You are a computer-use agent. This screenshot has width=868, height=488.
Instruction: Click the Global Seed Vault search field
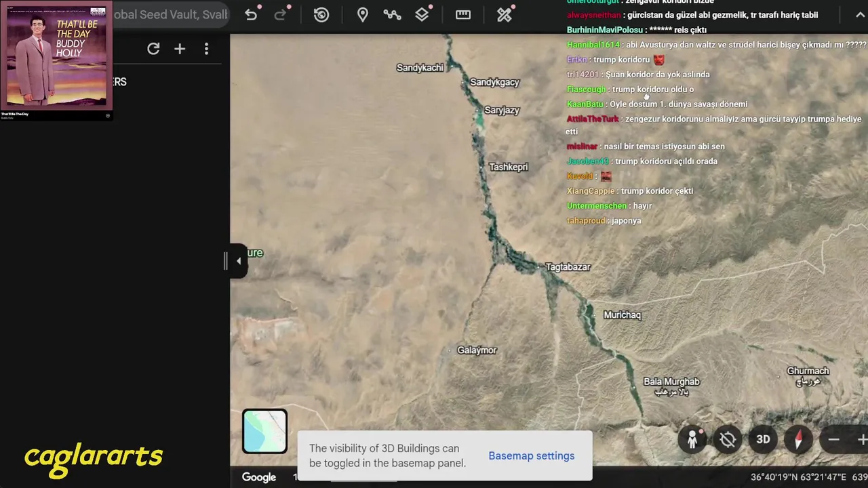(171, 15)
